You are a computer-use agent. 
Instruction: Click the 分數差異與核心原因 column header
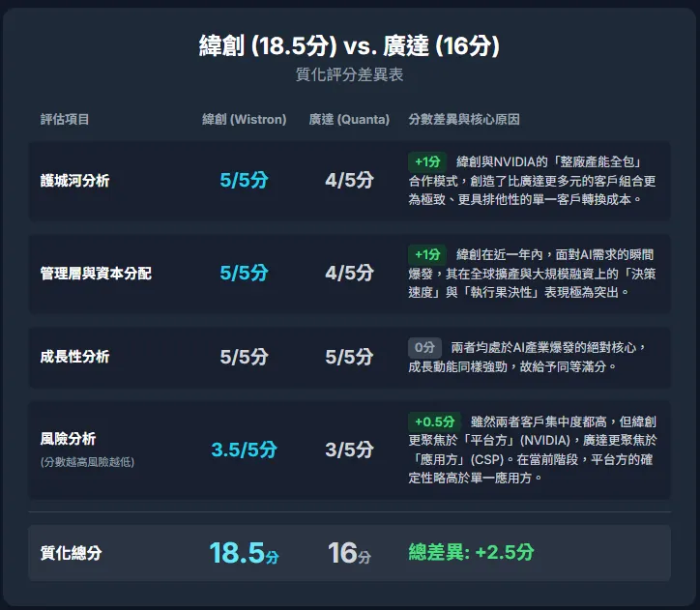[464, 119]
